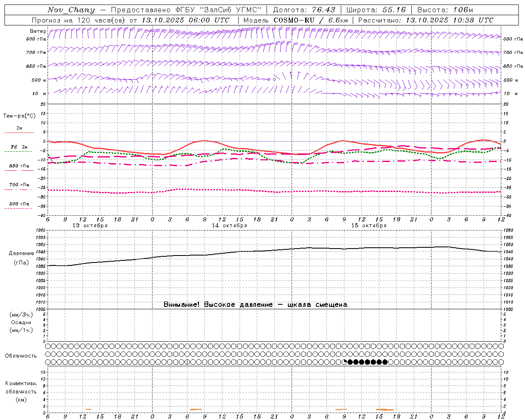Screen dimensions: 525x420
Task: Click the solid line sample under '2м' legend
Action: (19, 133)
